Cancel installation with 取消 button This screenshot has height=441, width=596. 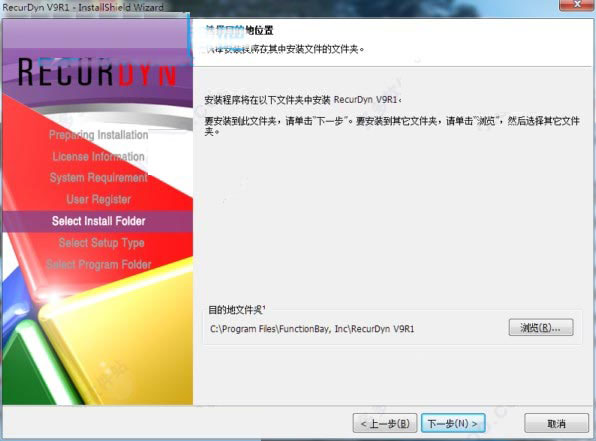point(556,423)
